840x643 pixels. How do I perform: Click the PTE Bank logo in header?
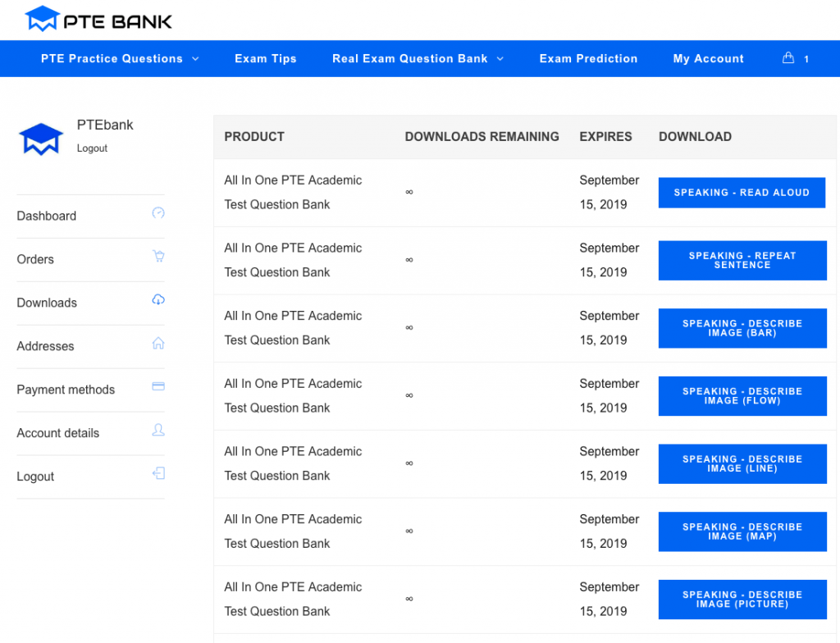(x=98, y=19)
